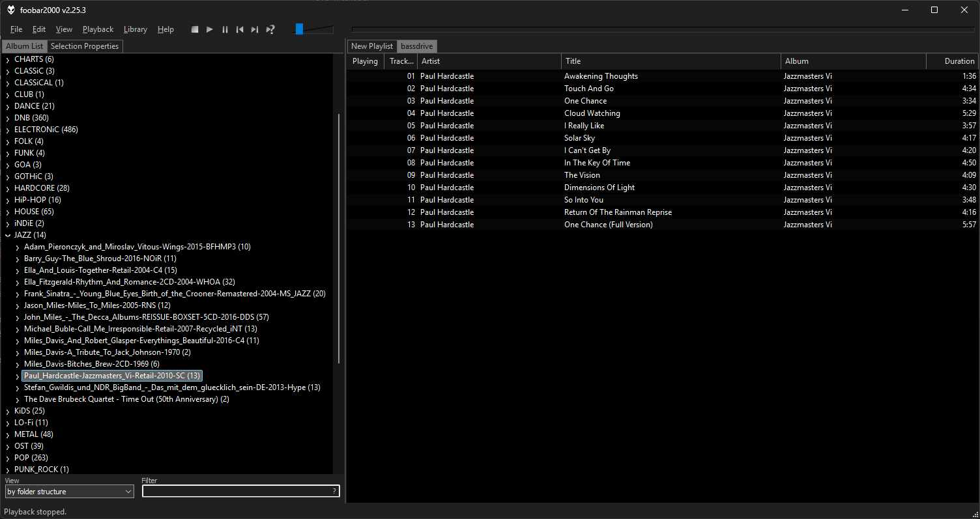Select John_Miles Decca Albums boxset folder
This screenshot has height=519, width=980.
click(x=147, y=317)
